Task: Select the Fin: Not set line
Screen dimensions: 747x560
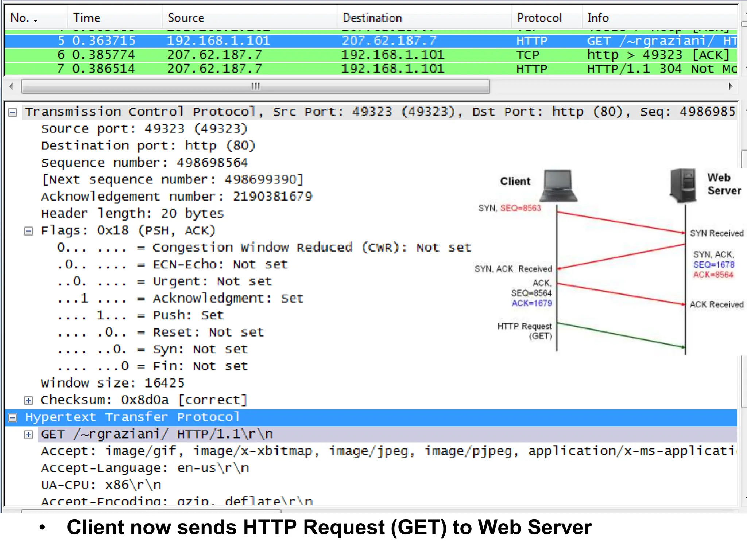Action: click(x=152, y=366)
